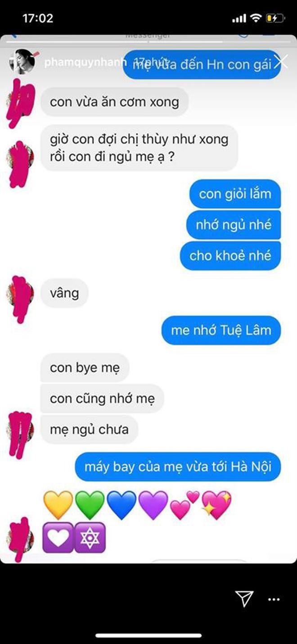297x644 pixels.
Task: Tap the battery icon in status bar
Action: tap(274, 18)
